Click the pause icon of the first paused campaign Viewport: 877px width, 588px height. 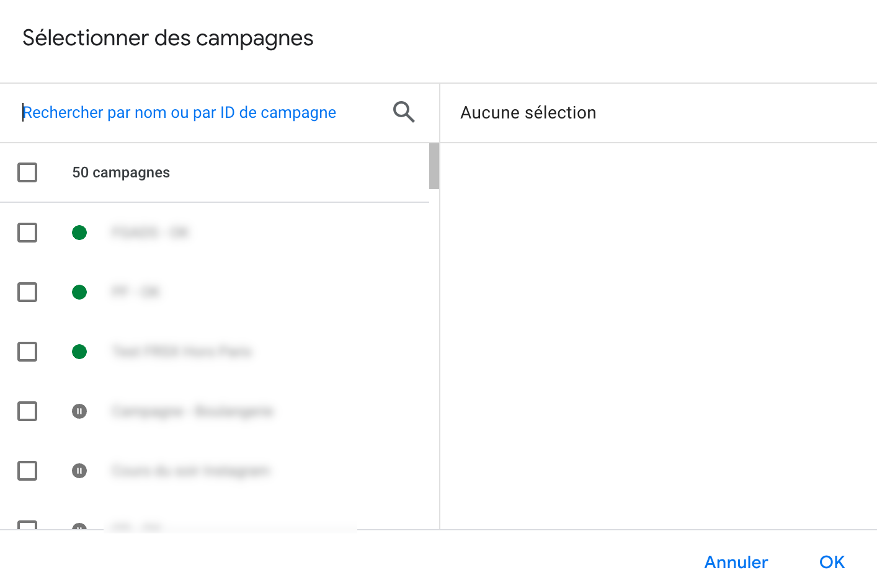(x=79, y=411)
